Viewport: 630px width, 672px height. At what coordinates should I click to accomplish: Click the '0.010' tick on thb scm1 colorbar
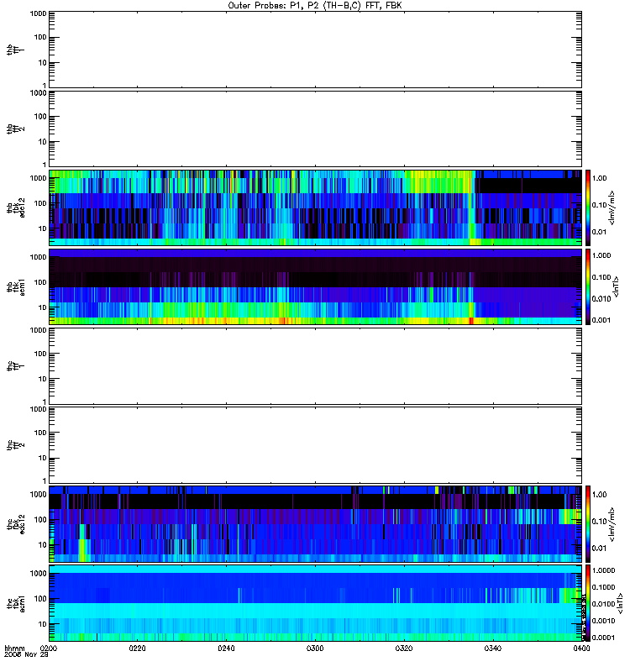tap(601, 299)
